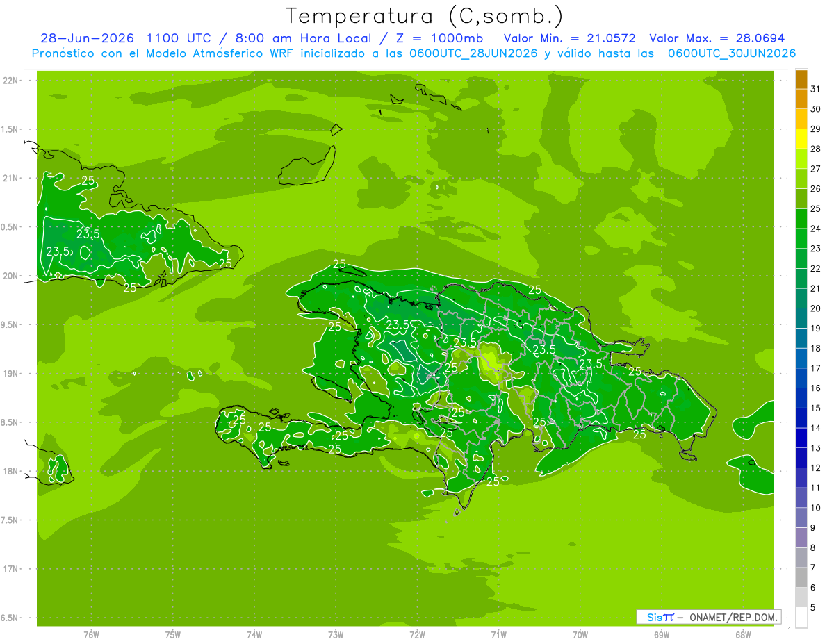Click the '76W' longitude label
Image resolution: width=834 pixels, height=644 pixels.
click(91, 634)
